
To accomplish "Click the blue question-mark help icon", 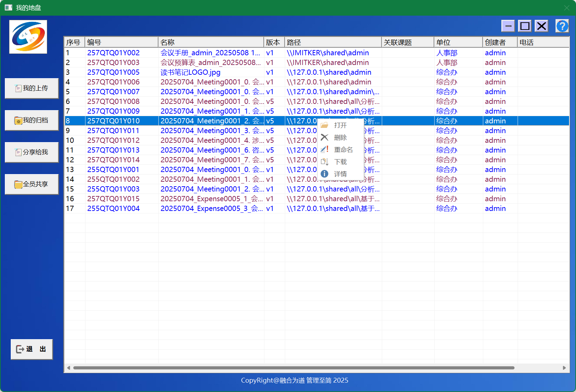I will [562, 26].
